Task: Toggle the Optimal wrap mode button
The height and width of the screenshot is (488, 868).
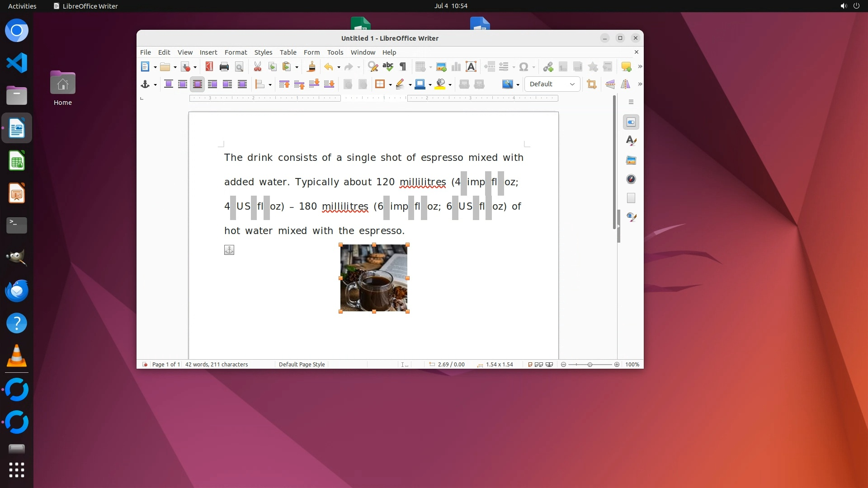Action: coord(198,84)
